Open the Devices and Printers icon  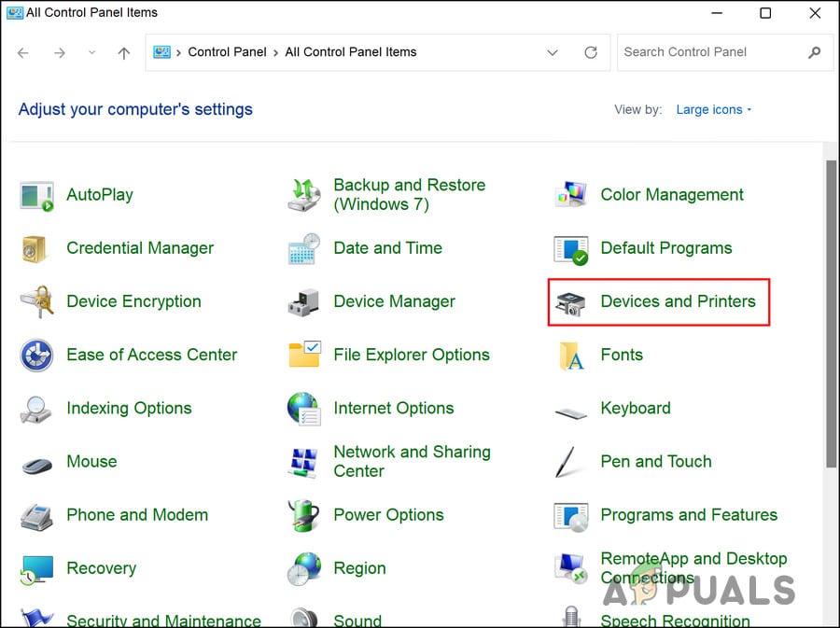[570, 302]
